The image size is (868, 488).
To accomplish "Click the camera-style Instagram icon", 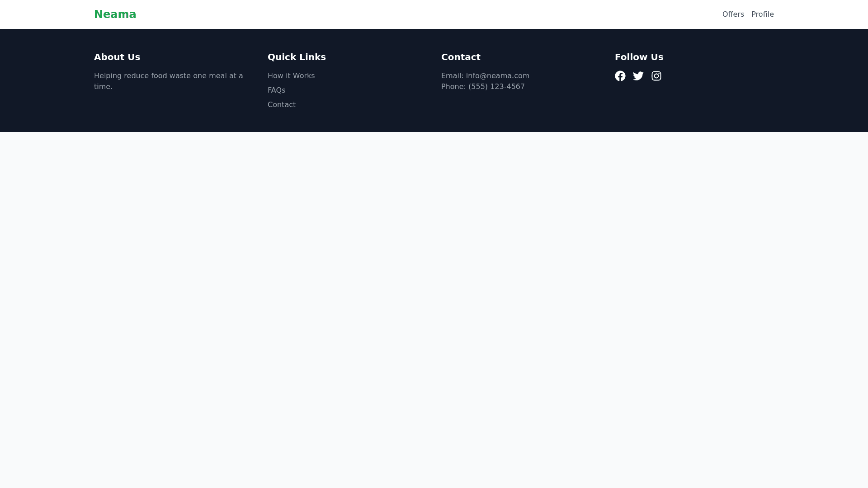I will (656, 76).
